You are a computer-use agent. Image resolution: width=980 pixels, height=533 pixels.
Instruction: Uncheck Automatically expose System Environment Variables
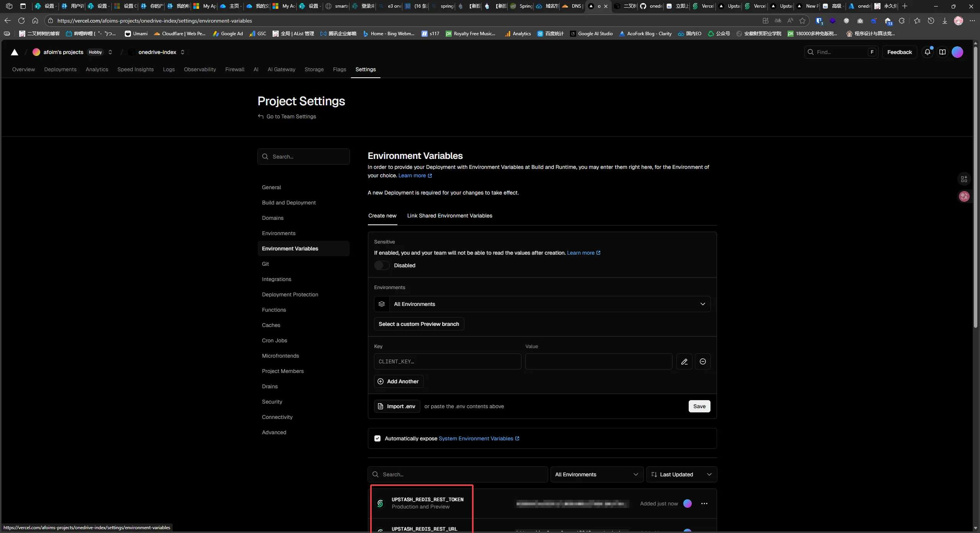click(377, 438)
